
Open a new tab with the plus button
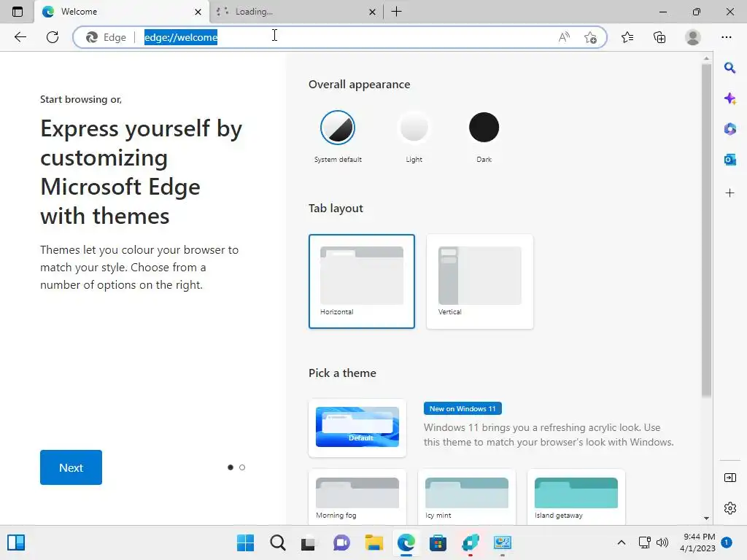[x=396, y=12]
